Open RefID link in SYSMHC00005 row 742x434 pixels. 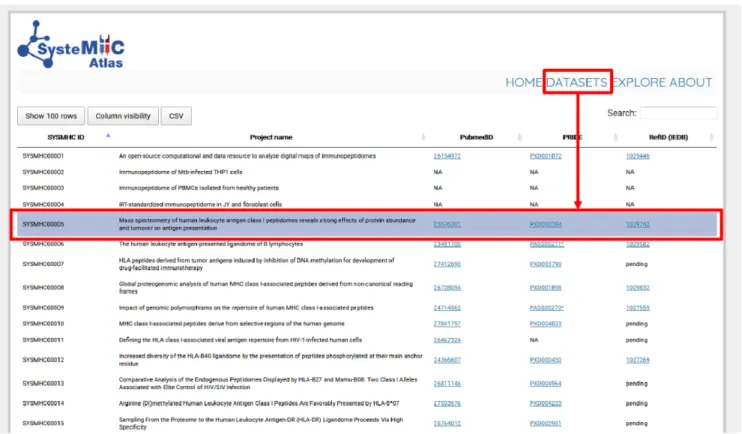point(637,224)
